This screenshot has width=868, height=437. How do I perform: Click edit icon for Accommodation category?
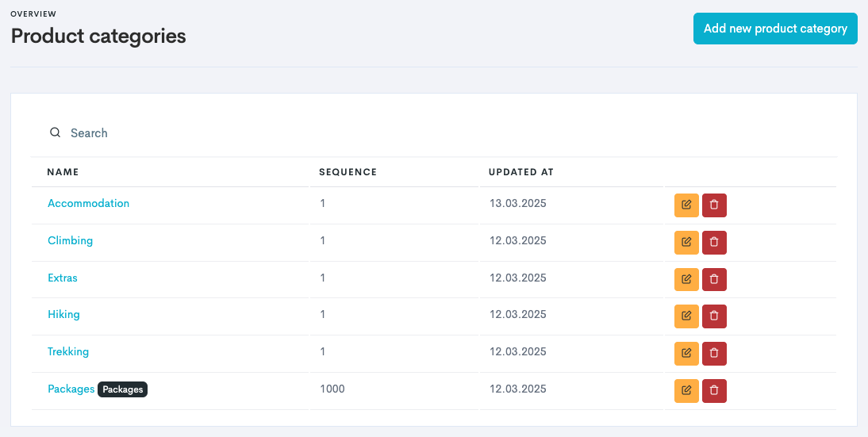coord(686,205)
